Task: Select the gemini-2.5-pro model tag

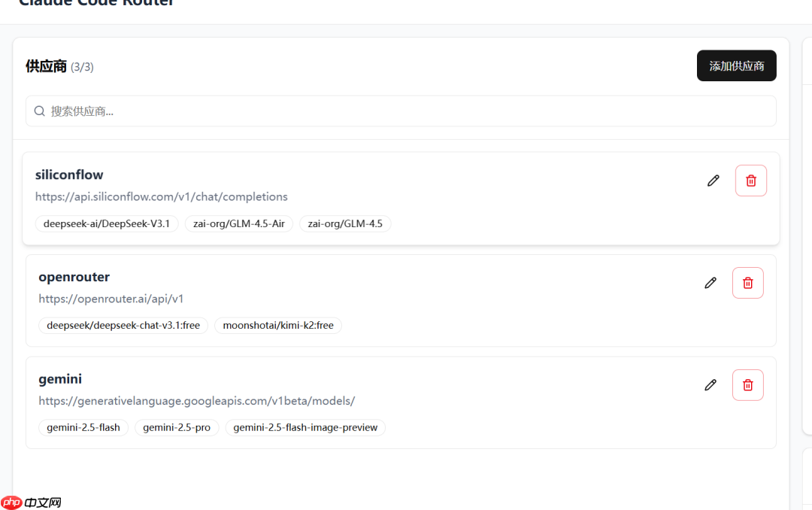Action: (x=177, y=427)
